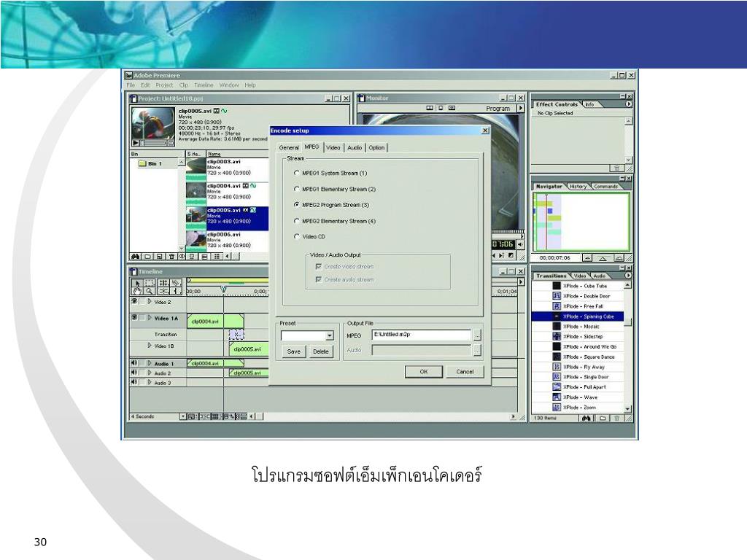747x560 pixels.
Task: Select XPlode - Spinning Cube transition
Action: [x=578, y=316]
